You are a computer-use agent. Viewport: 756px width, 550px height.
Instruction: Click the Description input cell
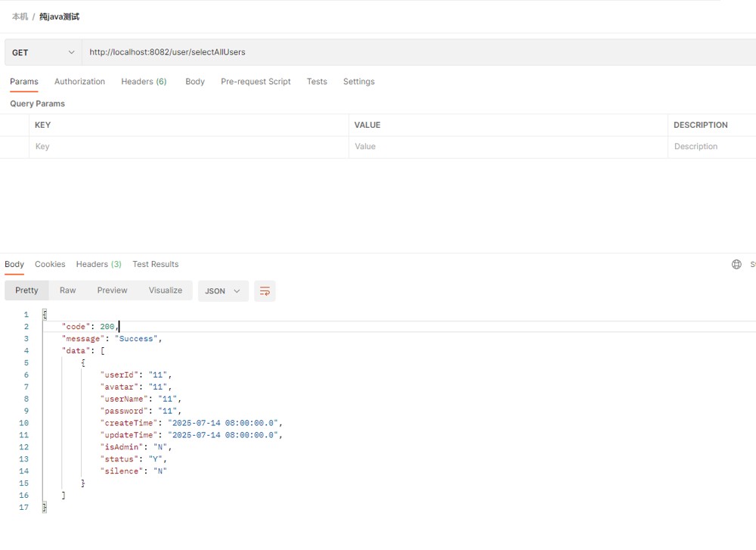711,147
